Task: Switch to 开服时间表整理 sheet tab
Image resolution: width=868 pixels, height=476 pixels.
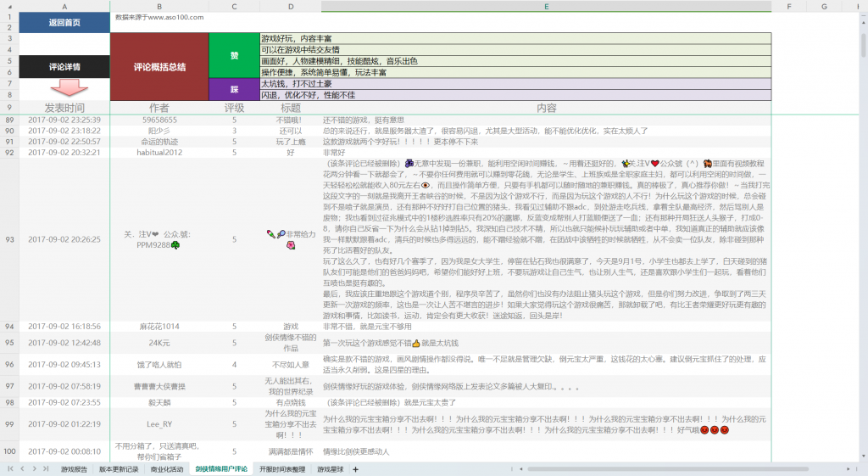Action: click(281, 469)
